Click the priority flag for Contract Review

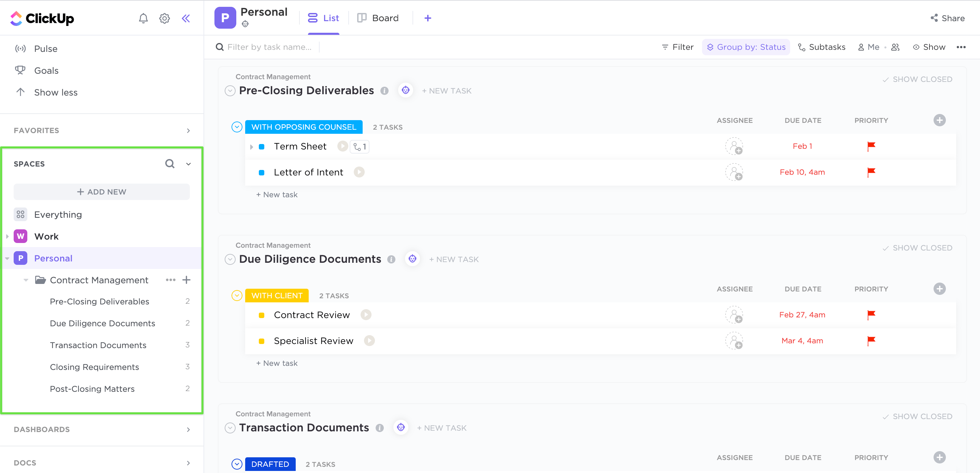pos(871,315)
